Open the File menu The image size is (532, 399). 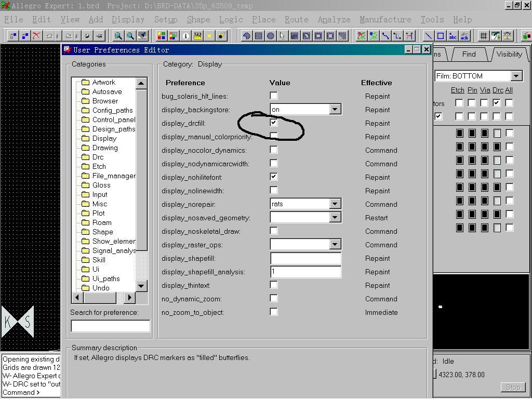pyautogui.click(x=14, y=20)
